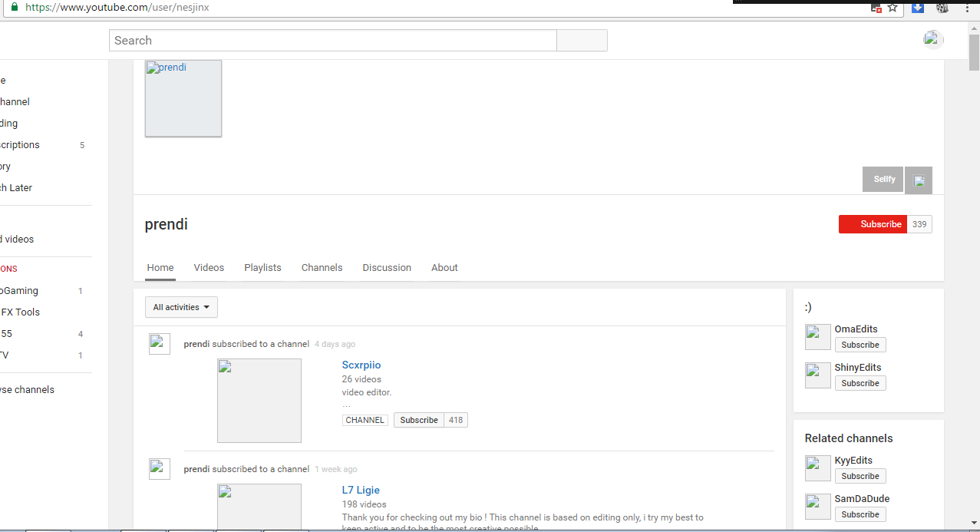Subscribe to SamDaDude
This screenshot has height=532, width=980.
(x=860, y=514)
